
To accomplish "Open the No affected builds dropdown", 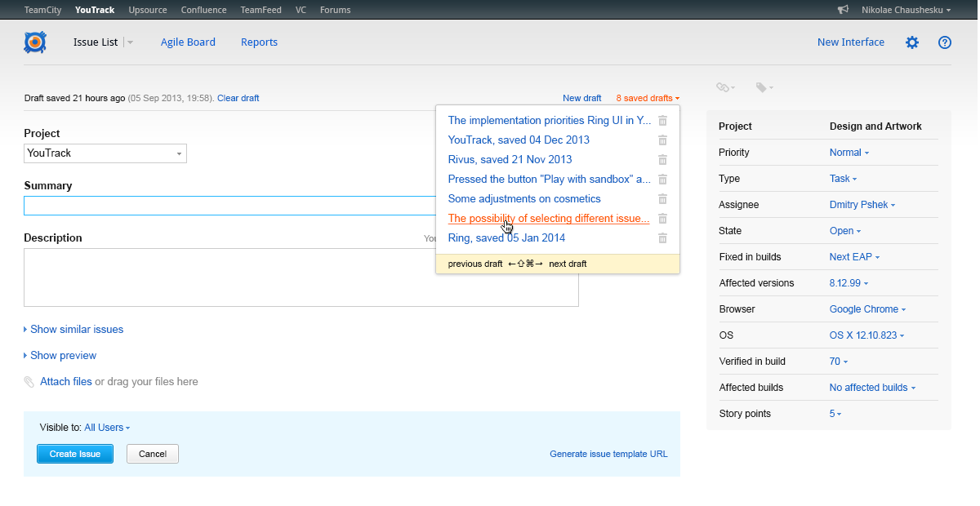I will (x=872, y=388).
